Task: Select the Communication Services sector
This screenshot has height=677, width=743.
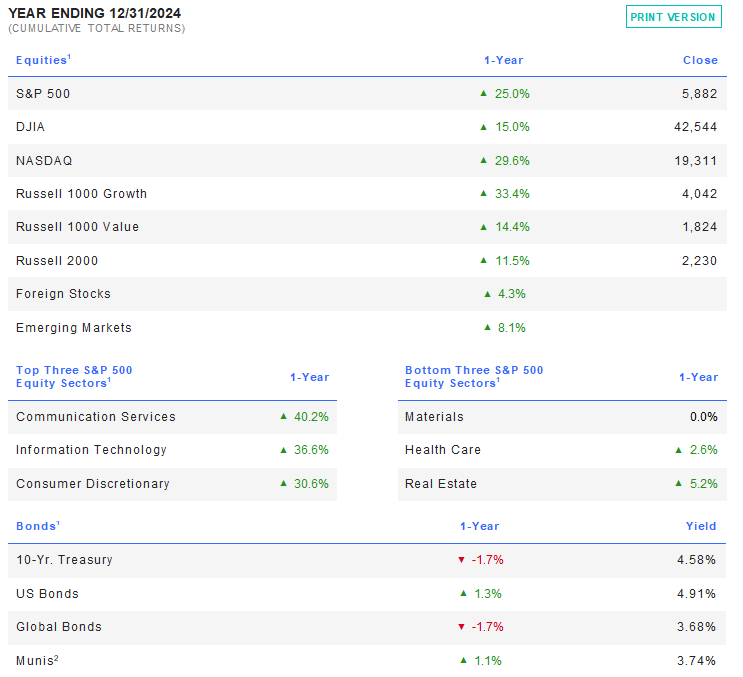Action: (96, 417)
